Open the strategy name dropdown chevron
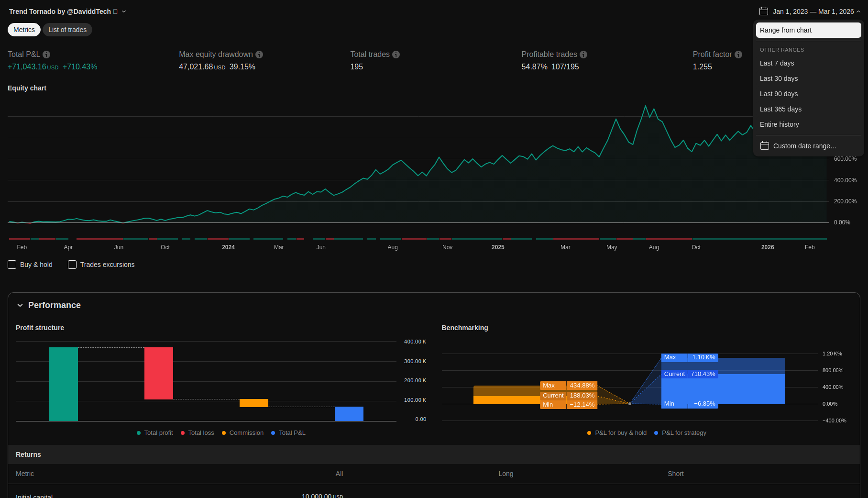This screenshot has width=868, height=498. [124, 11]
